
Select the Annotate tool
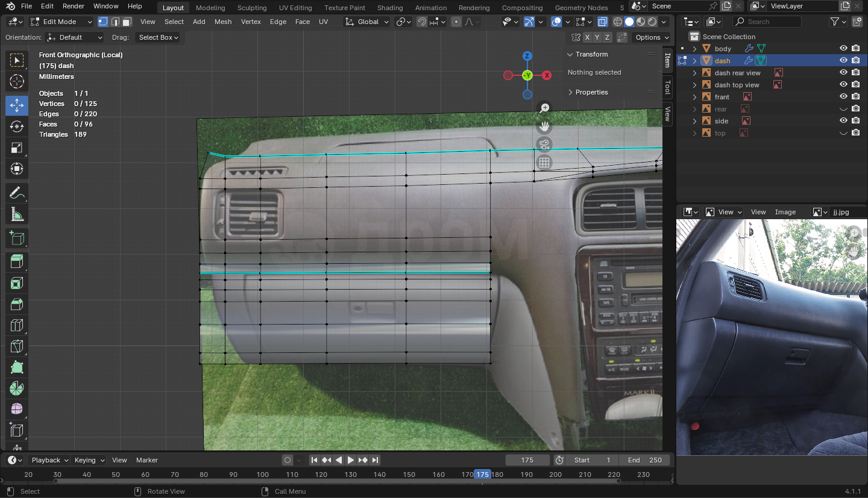(17, 193)
